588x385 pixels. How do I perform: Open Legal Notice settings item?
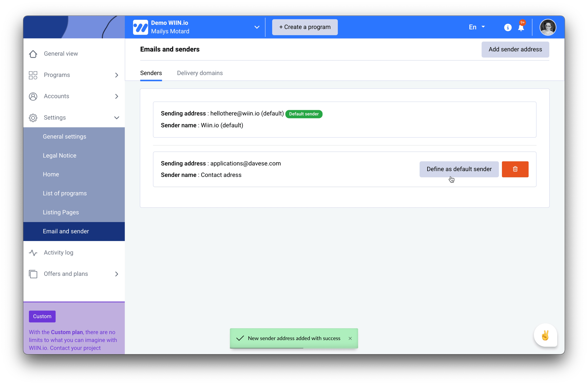tap(59, 155)
